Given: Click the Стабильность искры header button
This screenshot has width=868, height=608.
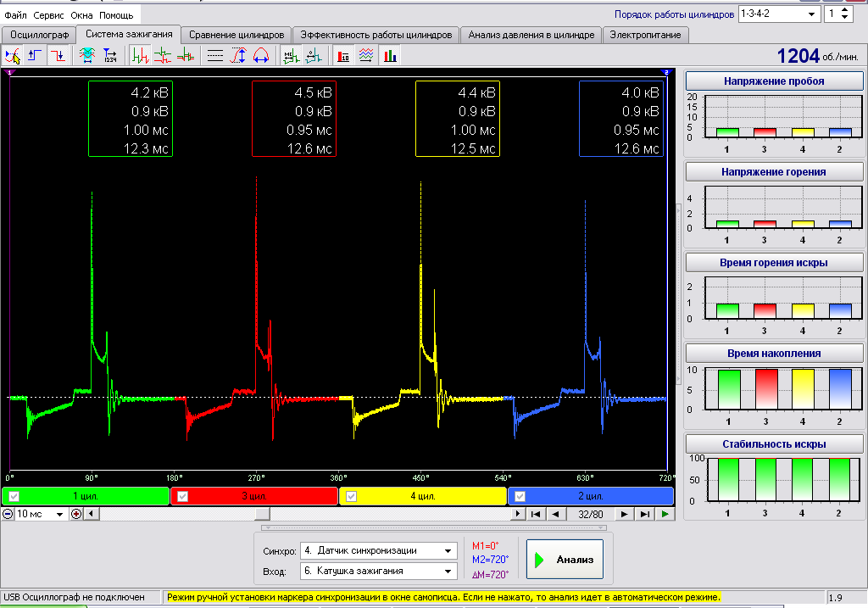Looking at the screenshot, I should [774, 444].
